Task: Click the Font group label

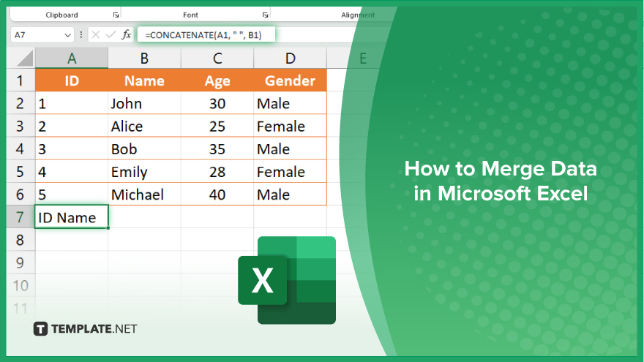Action: (x=190, y=15)
